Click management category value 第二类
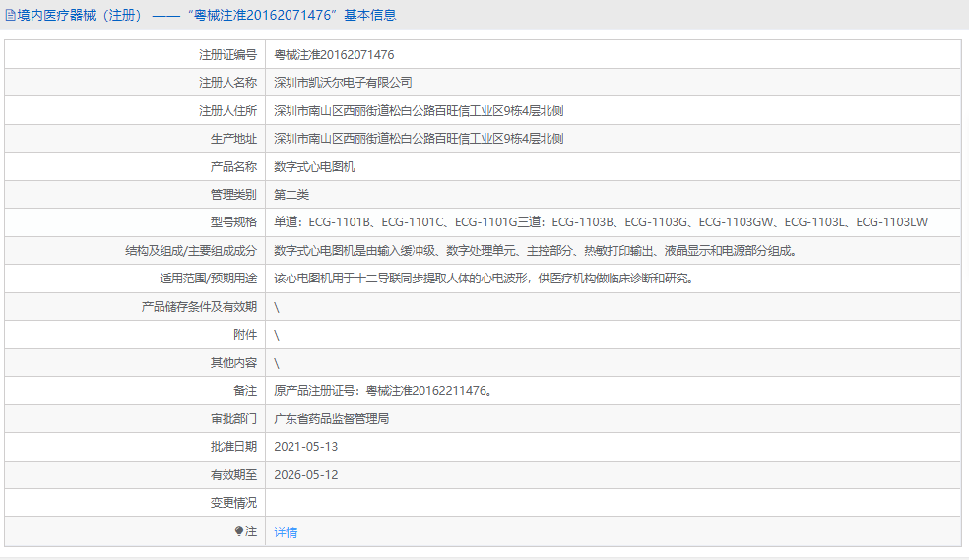969x560 pixels. pos(291,195)
